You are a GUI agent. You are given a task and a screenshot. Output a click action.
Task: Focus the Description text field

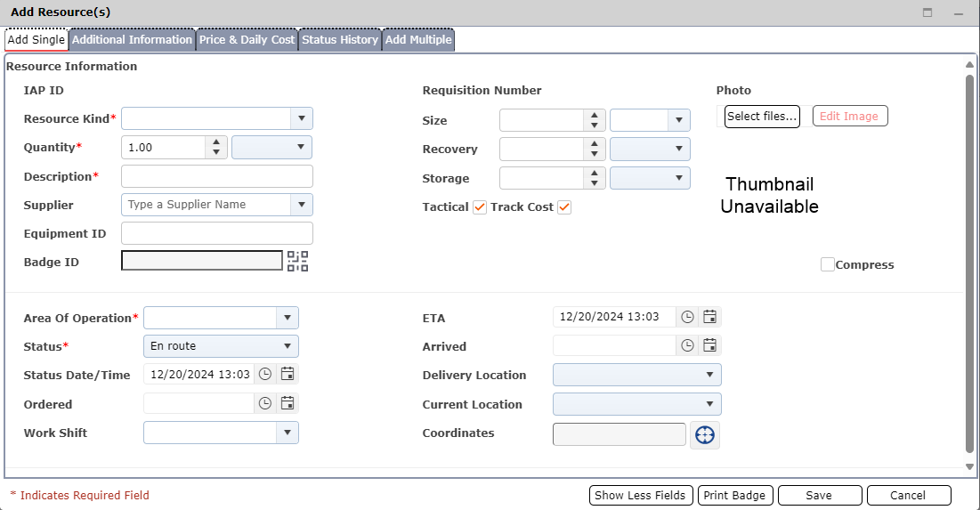[x=217, y=176]
